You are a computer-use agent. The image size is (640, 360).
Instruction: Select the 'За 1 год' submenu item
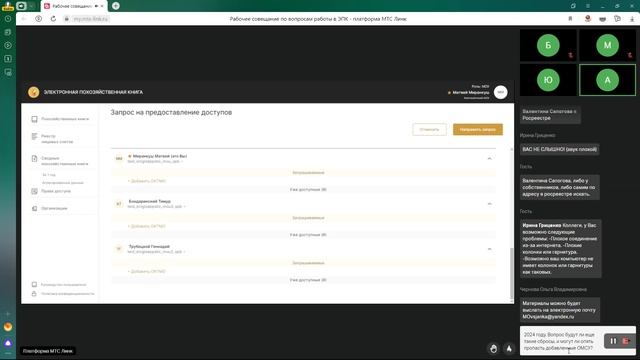tap(49, 175)
